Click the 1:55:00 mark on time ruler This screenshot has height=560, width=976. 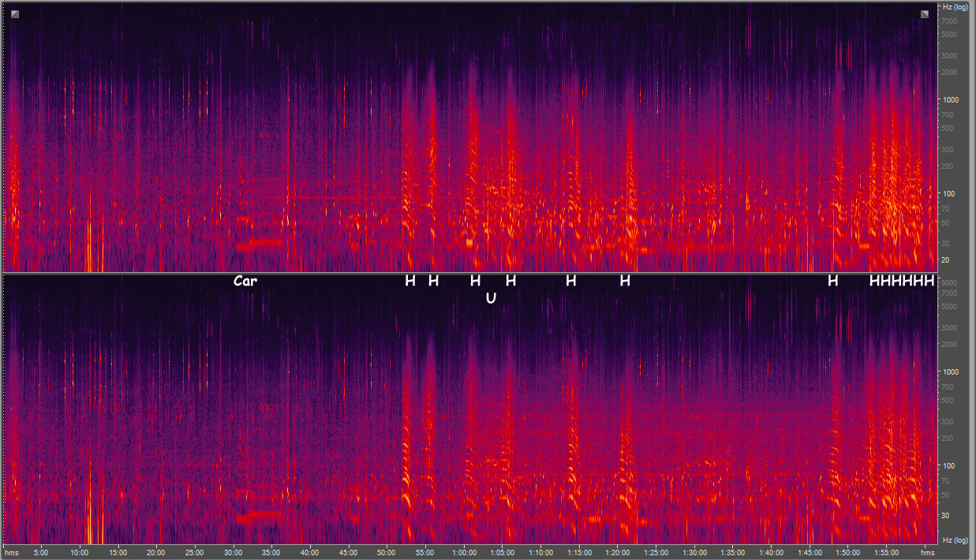click(887, 552)
